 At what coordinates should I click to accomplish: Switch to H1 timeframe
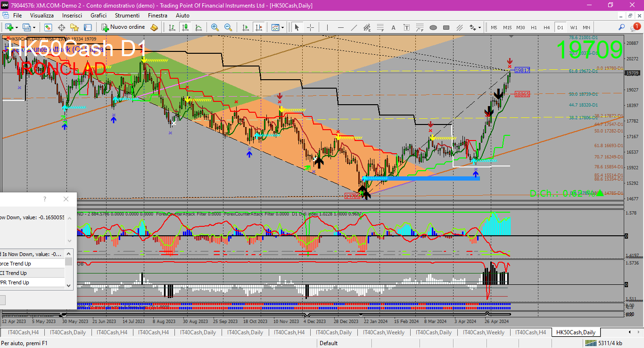click(534, 27)
